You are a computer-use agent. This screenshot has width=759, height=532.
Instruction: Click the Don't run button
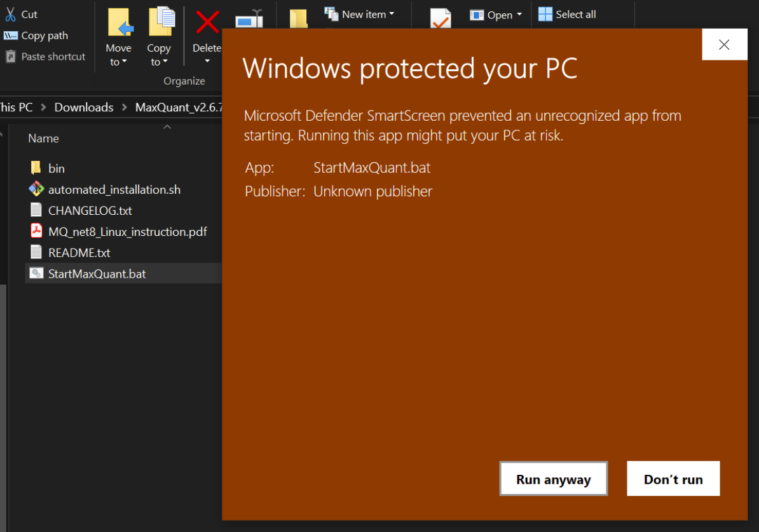pyautogui.click(x=673, y=479)
